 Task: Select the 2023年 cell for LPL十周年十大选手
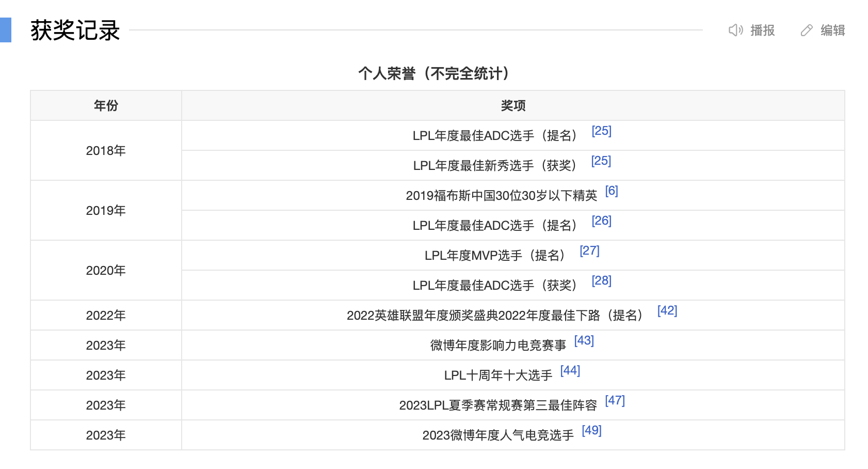point(106,375)
